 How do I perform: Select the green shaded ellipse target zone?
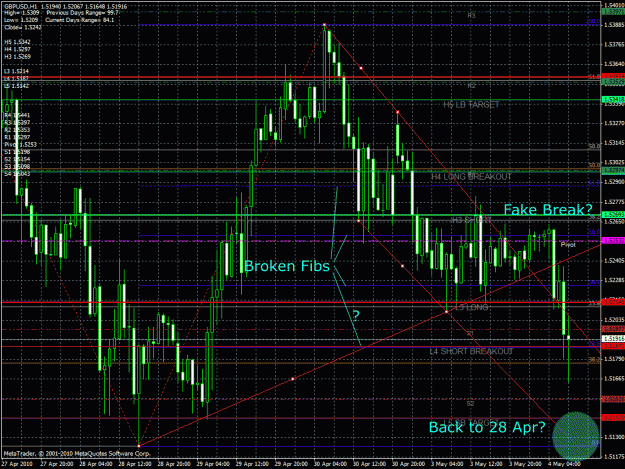576,435
